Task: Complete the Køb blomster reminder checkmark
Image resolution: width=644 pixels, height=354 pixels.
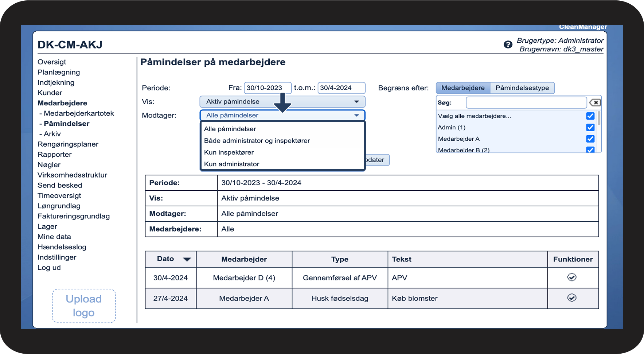Action: click(x=571, y=298)
